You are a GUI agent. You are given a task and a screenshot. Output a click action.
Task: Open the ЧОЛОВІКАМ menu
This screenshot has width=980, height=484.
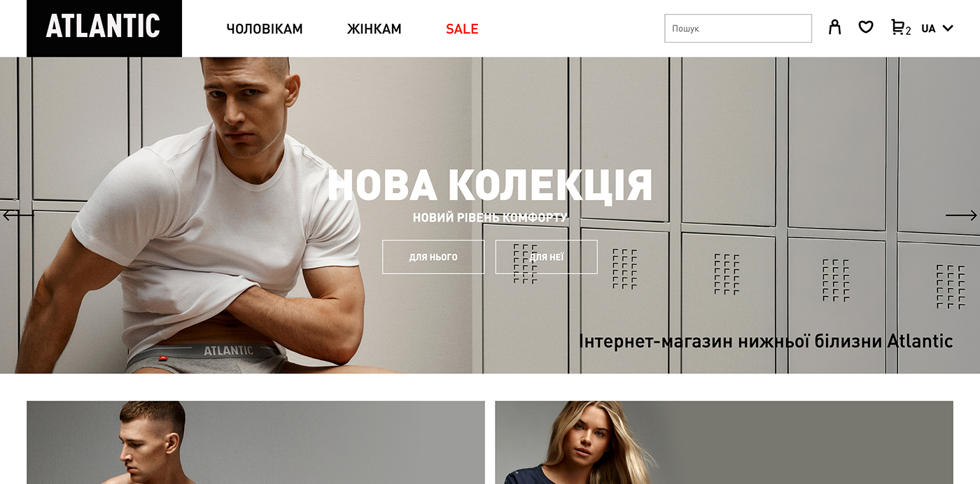265,29
